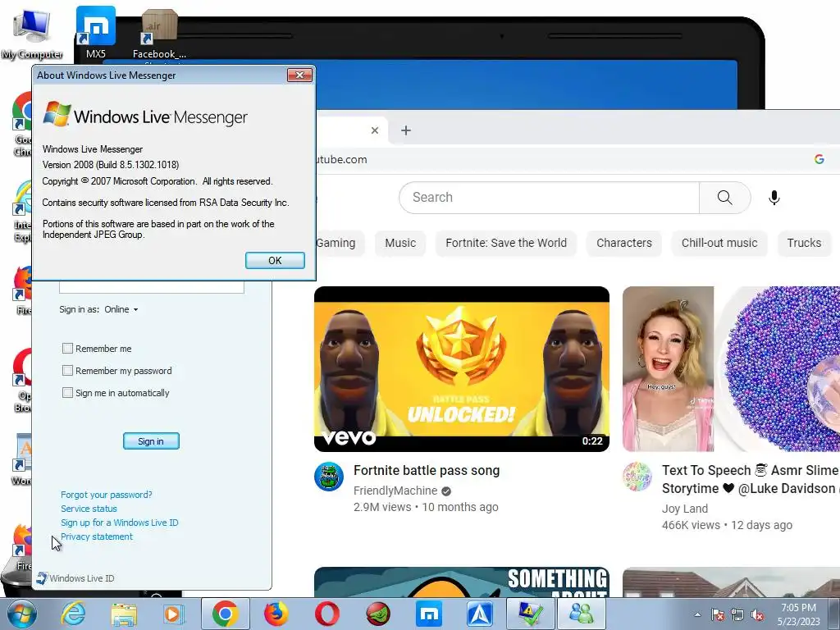Open the taskbar clock 7:05 PM

(x=799, y=614)
